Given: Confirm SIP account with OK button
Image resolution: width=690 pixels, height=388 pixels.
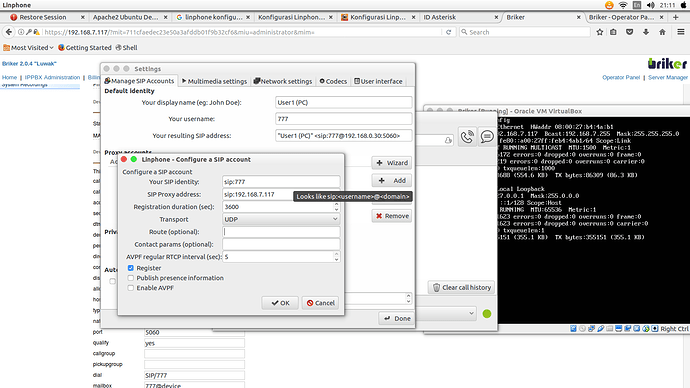Looking at the screenshot, I should point(280,303).
